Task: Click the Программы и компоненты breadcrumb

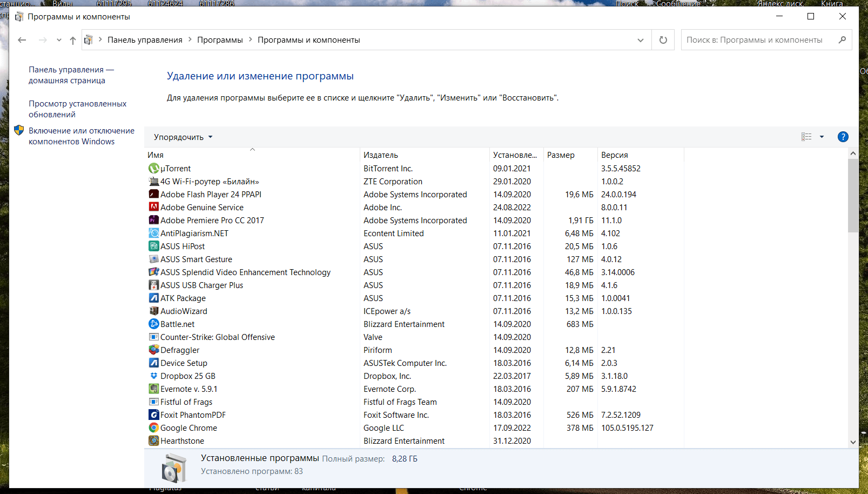Action: point(309,40)
